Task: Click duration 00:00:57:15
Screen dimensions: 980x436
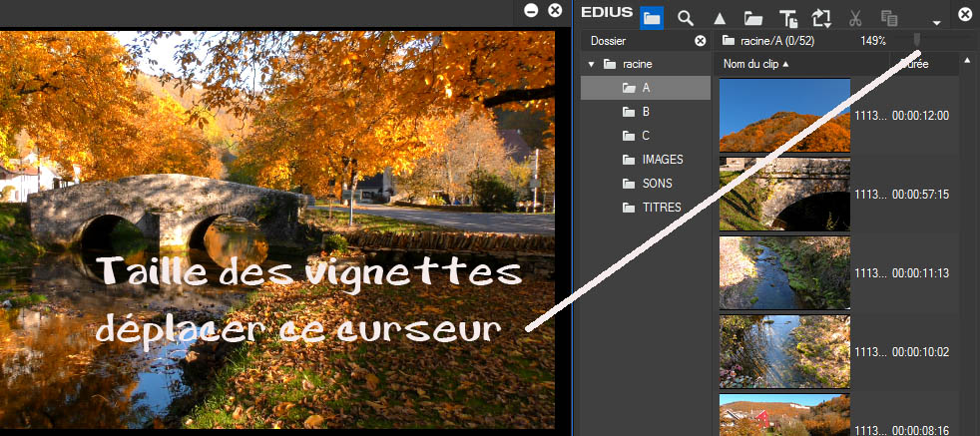Action: [921, 195]
